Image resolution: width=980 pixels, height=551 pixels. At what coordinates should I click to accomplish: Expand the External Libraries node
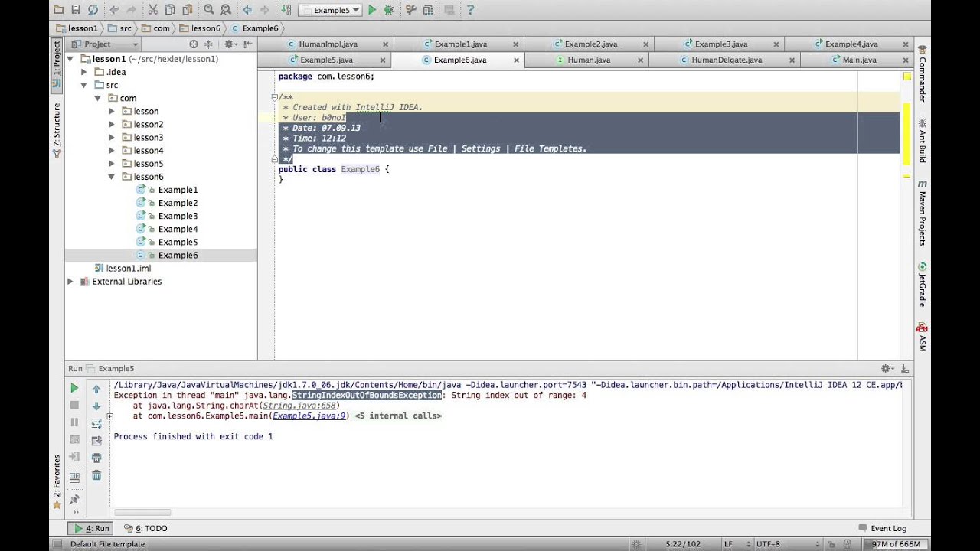coord(70,282)
